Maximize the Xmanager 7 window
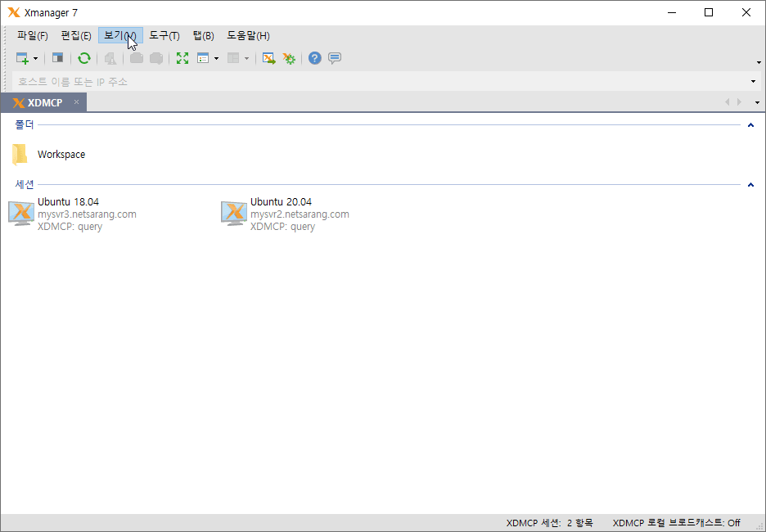This screenshot has width=766, height=532. (x=709, y=13)
